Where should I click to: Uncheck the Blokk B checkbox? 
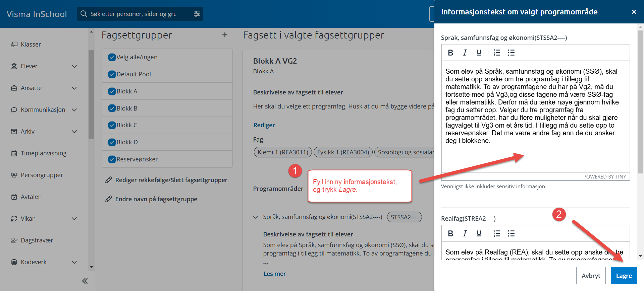click(x=112, y=108)
